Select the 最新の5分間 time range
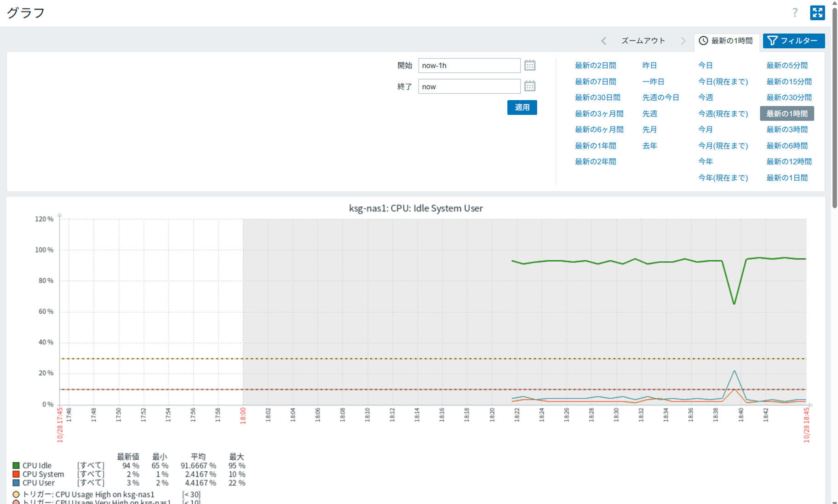Viewport: 838px width, 504px height. [x=786, y=65]
